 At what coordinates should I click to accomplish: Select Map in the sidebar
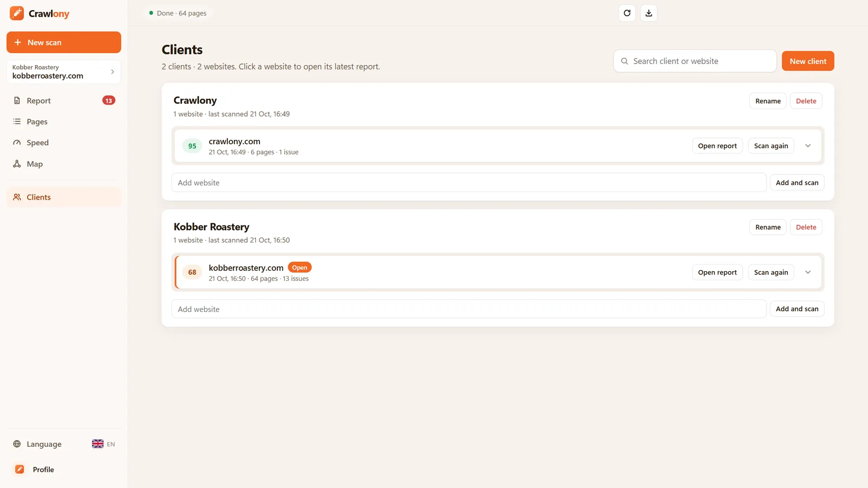63,164
